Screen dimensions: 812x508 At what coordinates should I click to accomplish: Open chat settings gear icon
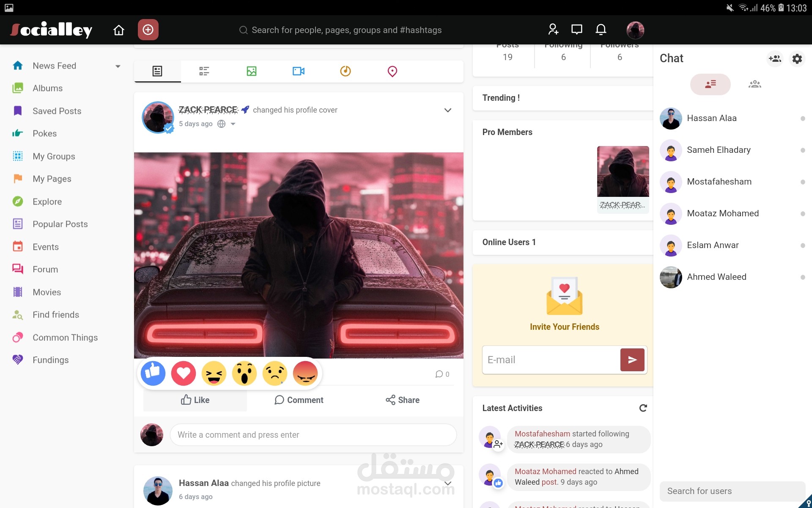click(x=797, y=58)
